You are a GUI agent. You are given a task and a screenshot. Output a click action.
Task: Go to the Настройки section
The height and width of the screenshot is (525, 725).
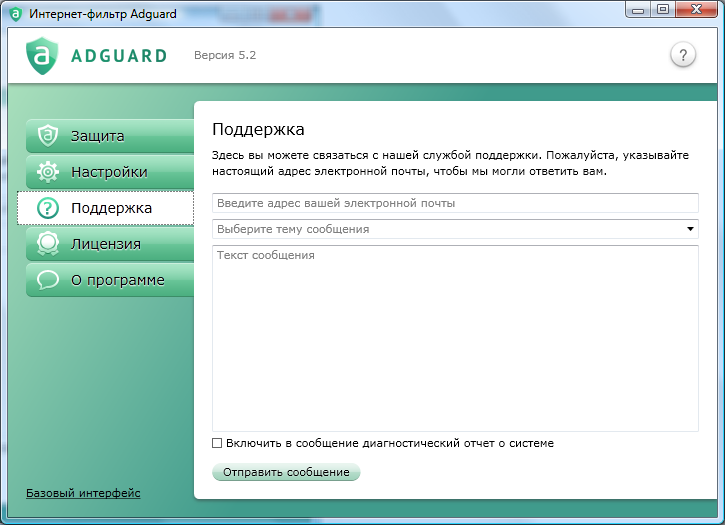point(110,172)
